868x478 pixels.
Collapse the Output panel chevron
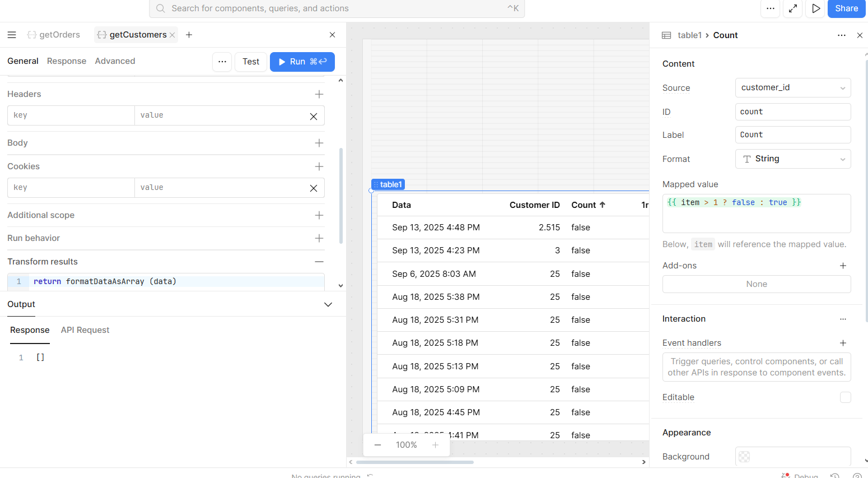328,304
